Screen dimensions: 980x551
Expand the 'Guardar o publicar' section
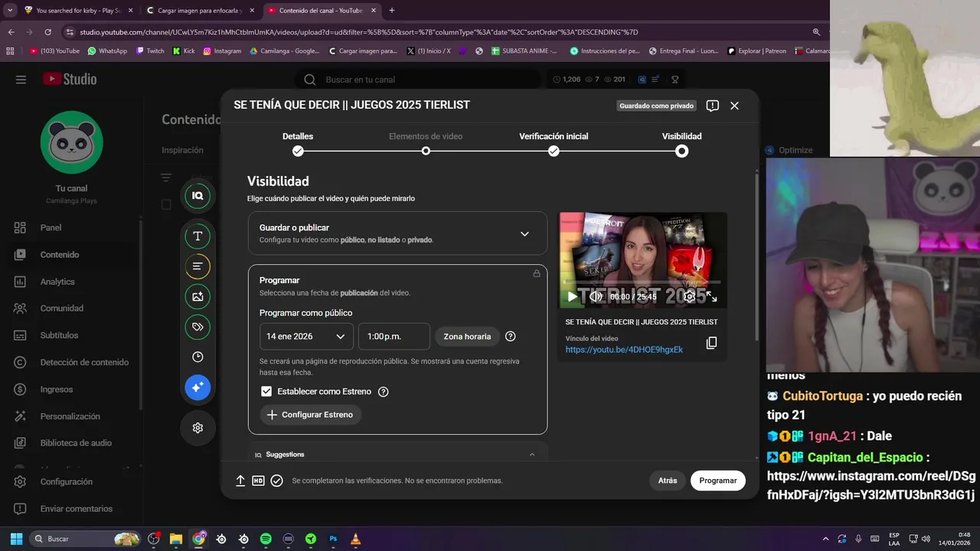pos(397,233)
